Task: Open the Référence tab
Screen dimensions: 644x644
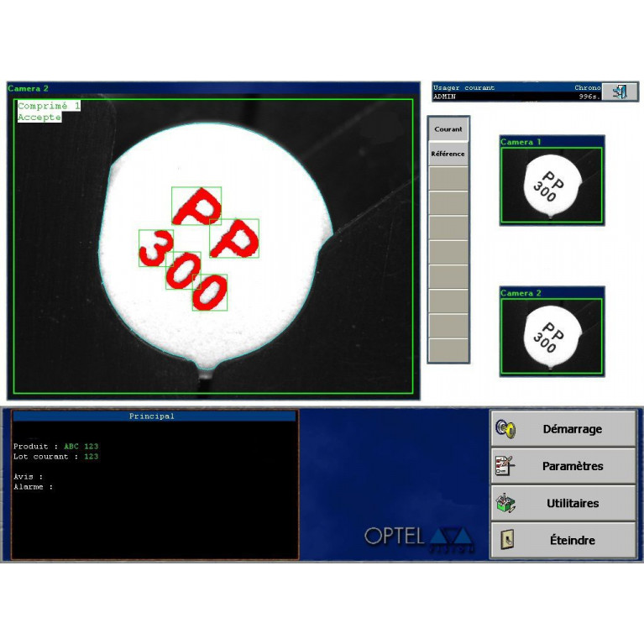Action: tap(448, 154)
